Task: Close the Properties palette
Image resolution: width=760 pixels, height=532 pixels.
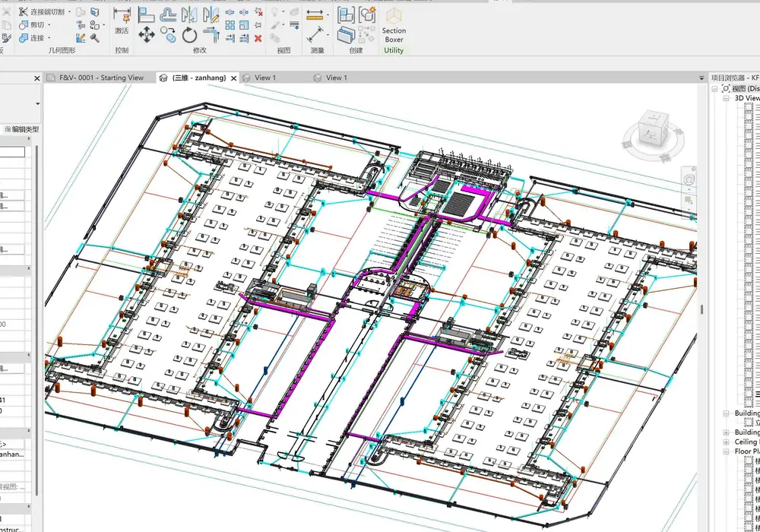Action: coord(36,78)
